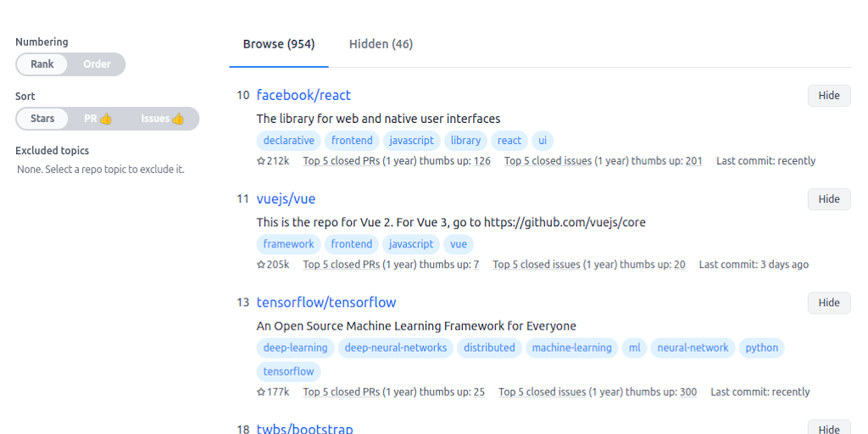Image resolution: width=868 pixels, height=434 pixels.
Task: Select Rank numbering option
Action: pos(42,64)
